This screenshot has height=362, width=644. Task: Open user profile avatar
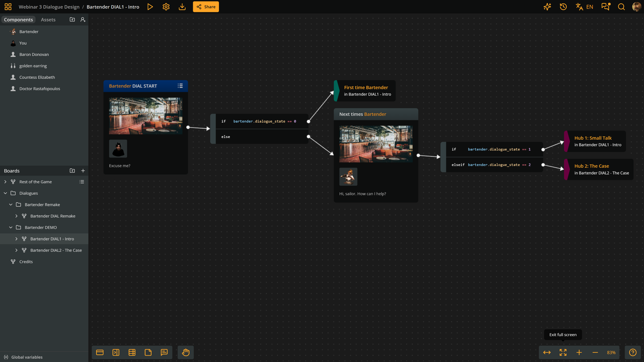637,7
